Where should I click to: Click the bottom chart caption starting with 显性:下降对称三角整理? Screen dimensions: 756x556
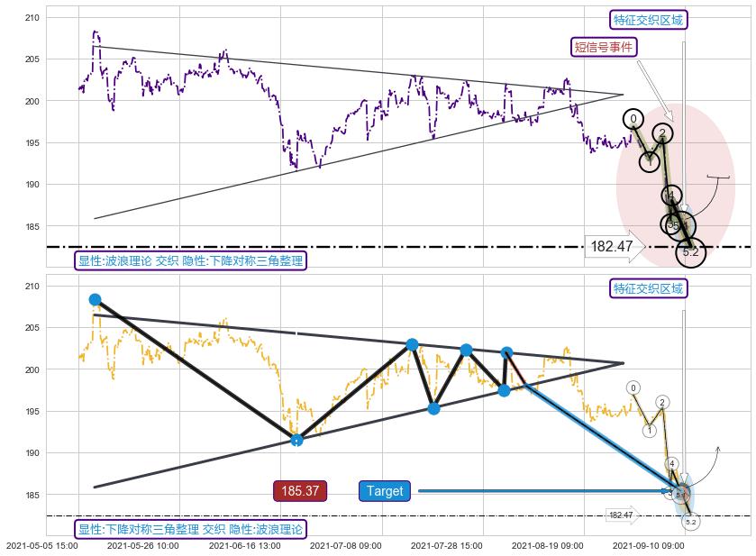click(x=191, y=529)
